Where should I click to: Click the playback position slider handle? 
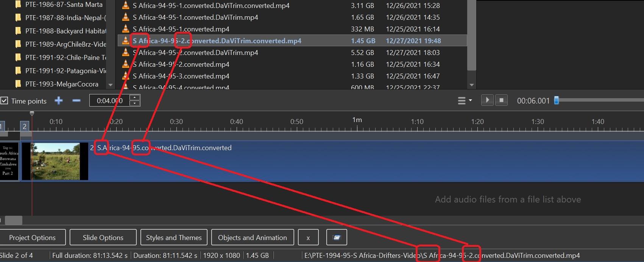(x=557, y=100)
